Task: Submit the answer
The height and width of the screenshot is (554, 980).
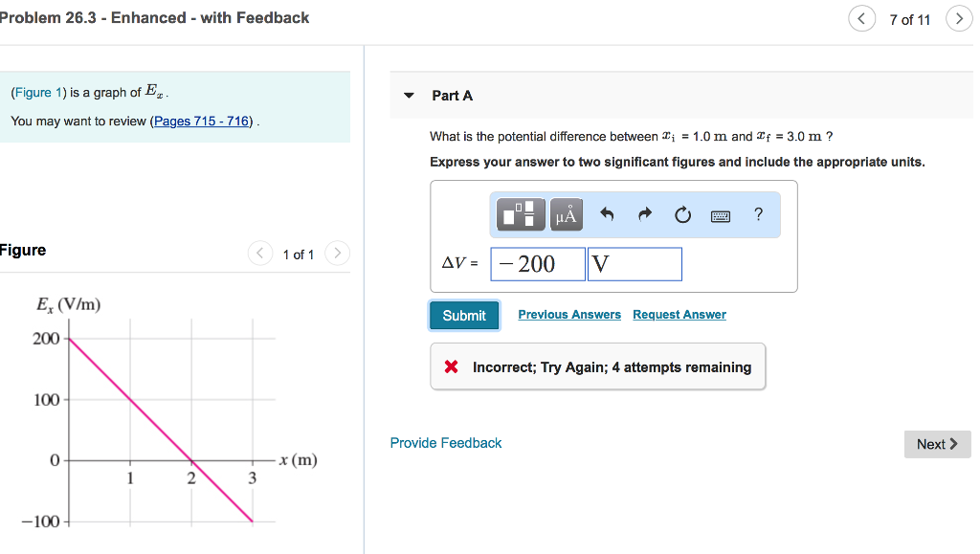Action: pos(464,315)
